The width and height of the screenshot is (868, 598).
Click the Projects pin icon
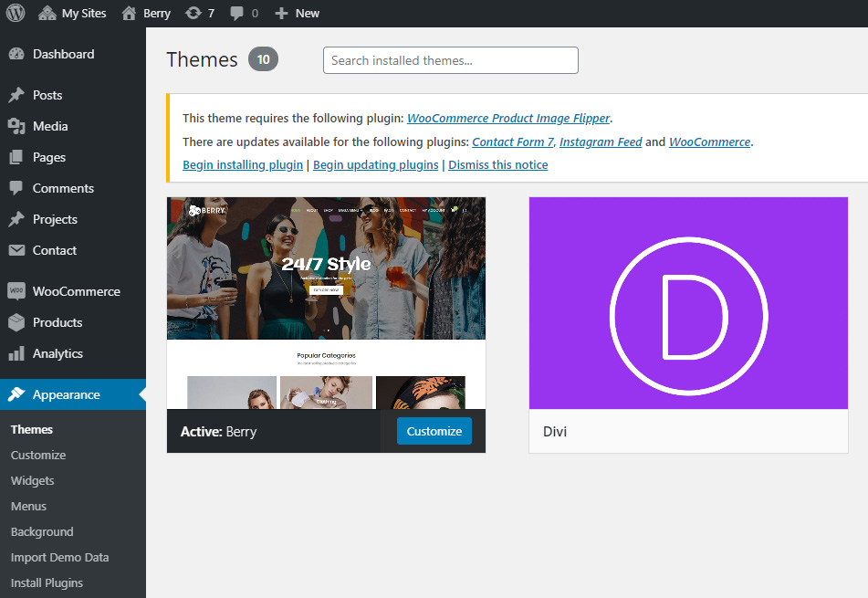[x=16, y=219]
